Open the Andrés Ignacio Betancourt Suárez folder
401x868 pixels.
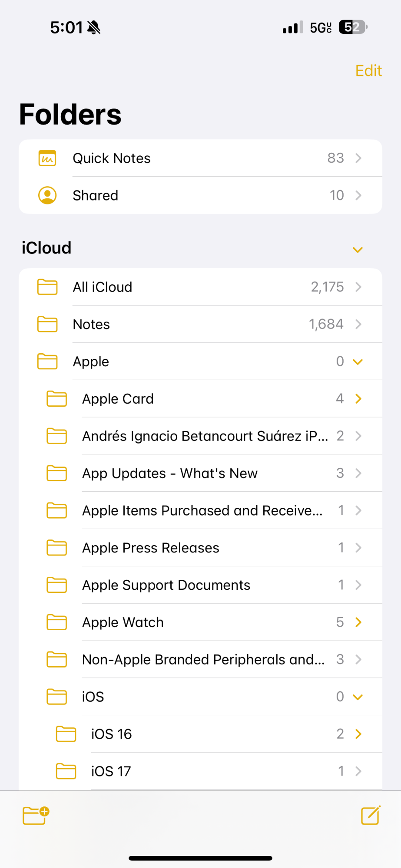(x=200, y=436)
